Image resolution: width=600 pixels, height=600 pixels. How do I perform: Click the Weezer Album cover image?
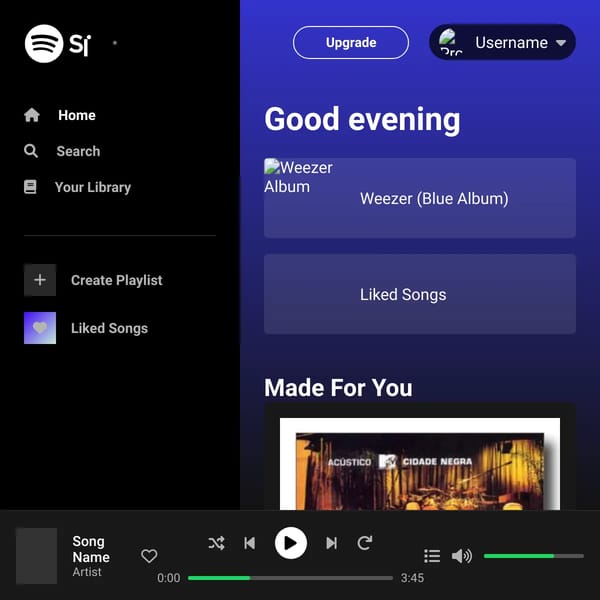[298, 177]
